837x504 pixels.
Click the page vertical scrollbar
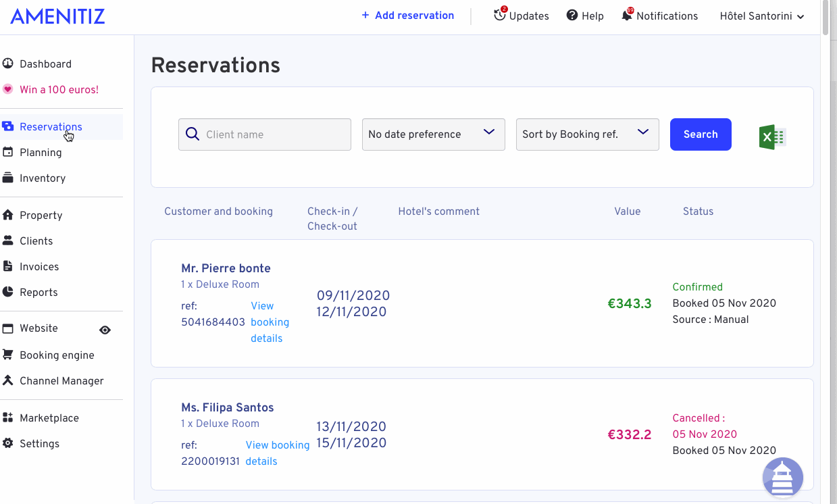click(825, 252)
